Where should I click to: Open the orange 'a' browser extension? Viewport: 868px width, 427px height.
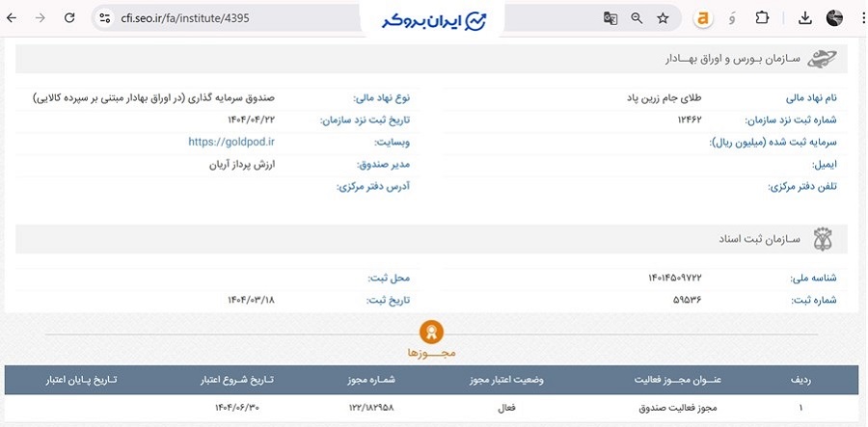(x=703, y=19)
